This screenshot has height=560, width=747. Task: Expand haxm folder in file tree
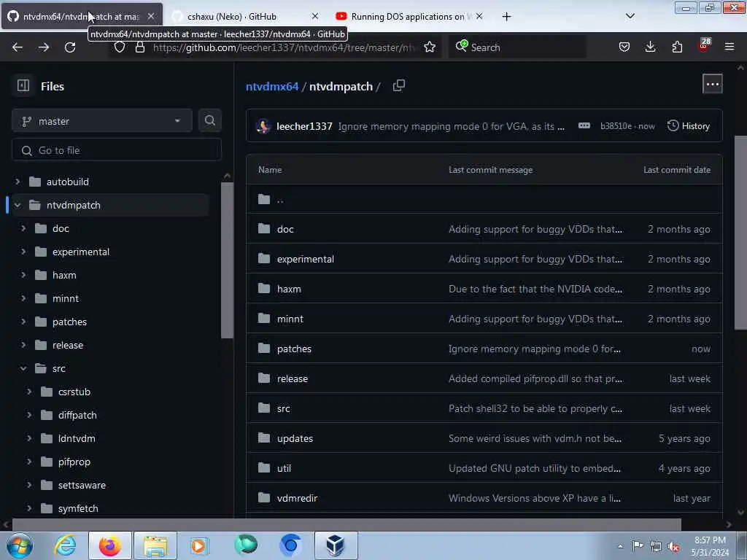(23, 275)
